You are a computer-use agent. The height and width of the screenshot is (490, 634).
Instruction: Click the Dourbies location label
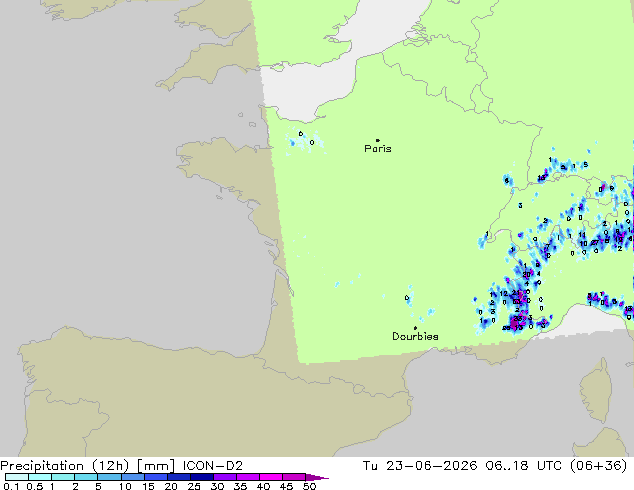415,336
